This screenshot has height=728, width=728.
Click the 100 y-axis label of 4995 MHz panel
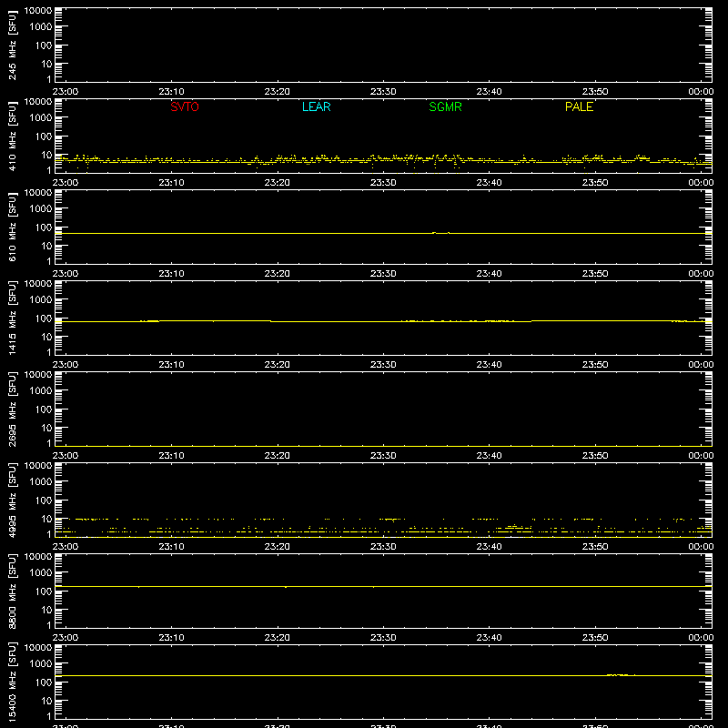(x=44, y=500)
